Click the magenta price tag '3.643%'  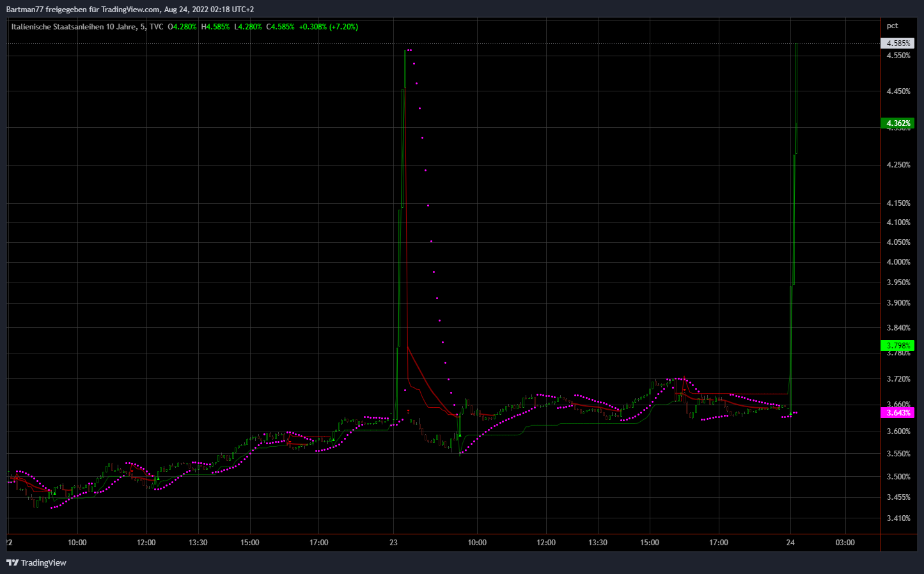898,413
